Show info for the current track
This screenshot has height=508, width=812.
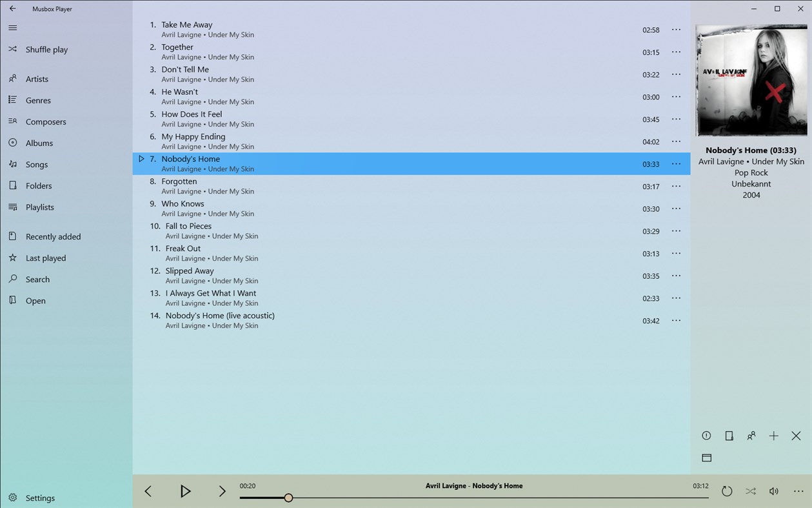(706, 436)
